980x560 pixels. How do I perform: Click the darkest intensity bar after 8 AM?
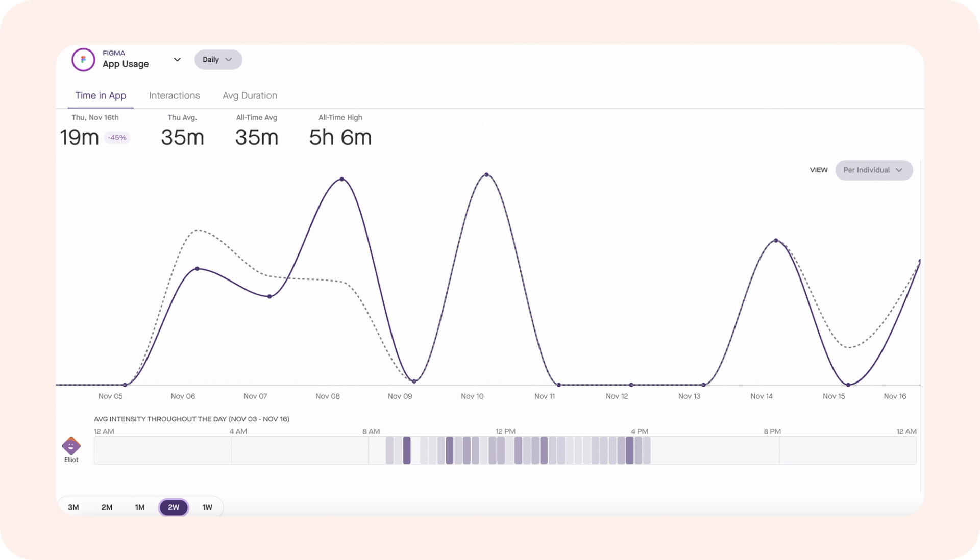pyautogui.click(x=407, y=450)
